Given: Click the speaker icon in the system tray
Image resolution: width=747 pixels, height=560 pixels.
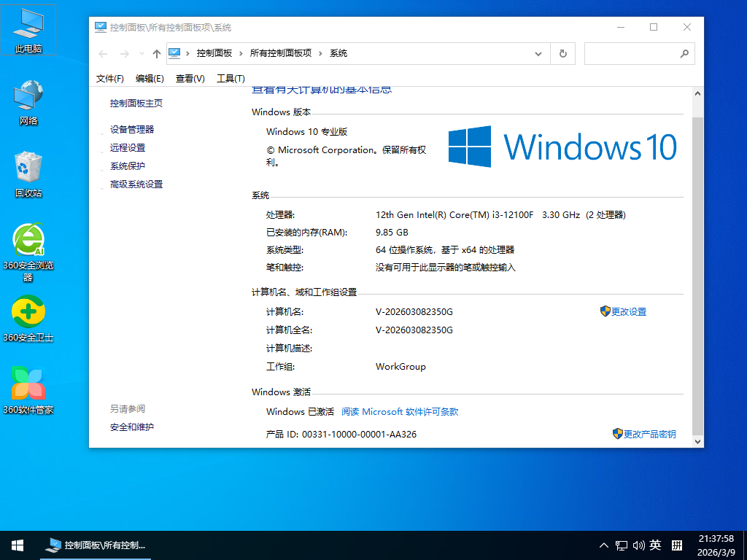Looking at the screenshot, I should click(639, 545).
